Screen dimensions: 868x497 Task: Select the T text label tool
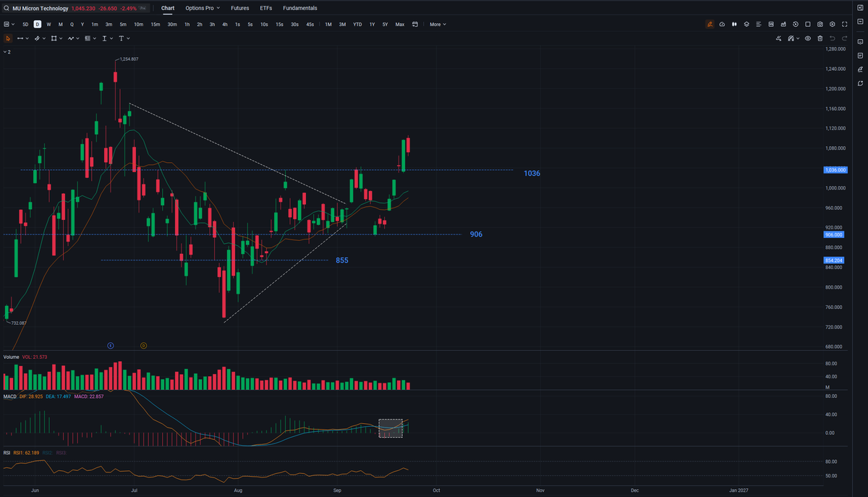(121, 38)
